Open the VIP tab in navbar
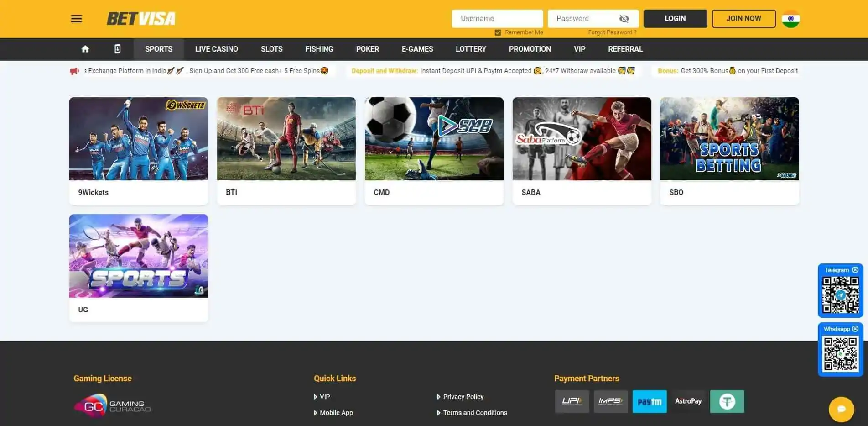Image resolution: width=868 pixels, height=426 pixels. 580,49
